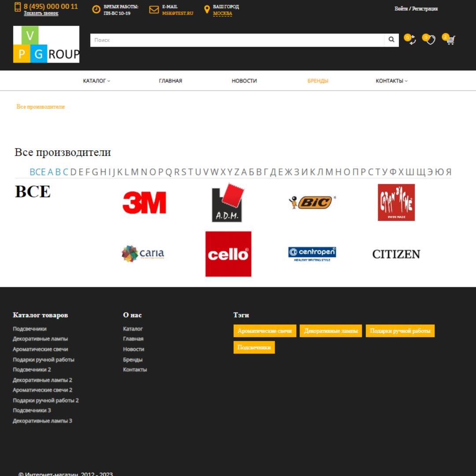Expand the Каталог dropdown menu
This screenshot has width=476, height=476.
pos(97,81)
